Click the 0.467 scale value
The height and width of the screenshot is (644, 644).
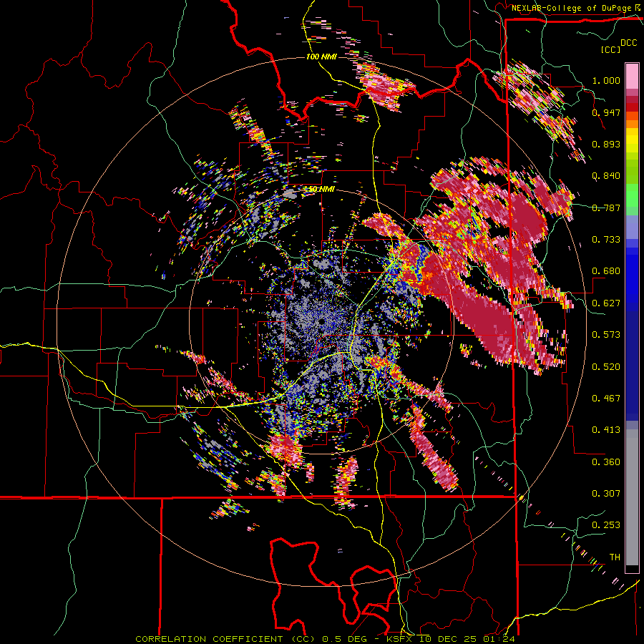point(606,399)
